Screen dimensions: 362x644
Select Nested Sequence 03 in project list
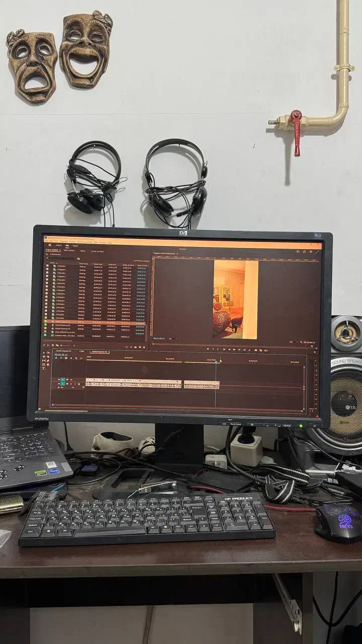pyautogui.click(x=63, y=328)
